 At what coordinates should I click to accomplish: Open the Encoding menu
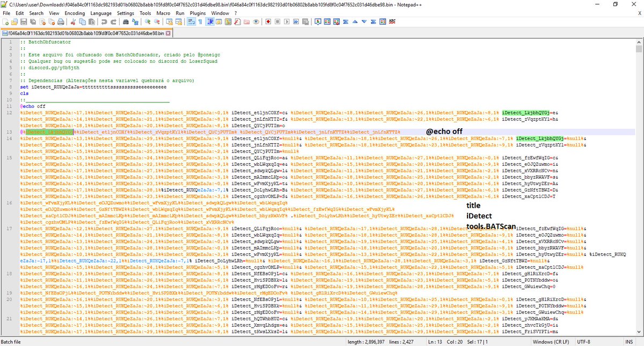tap(74, 12)
